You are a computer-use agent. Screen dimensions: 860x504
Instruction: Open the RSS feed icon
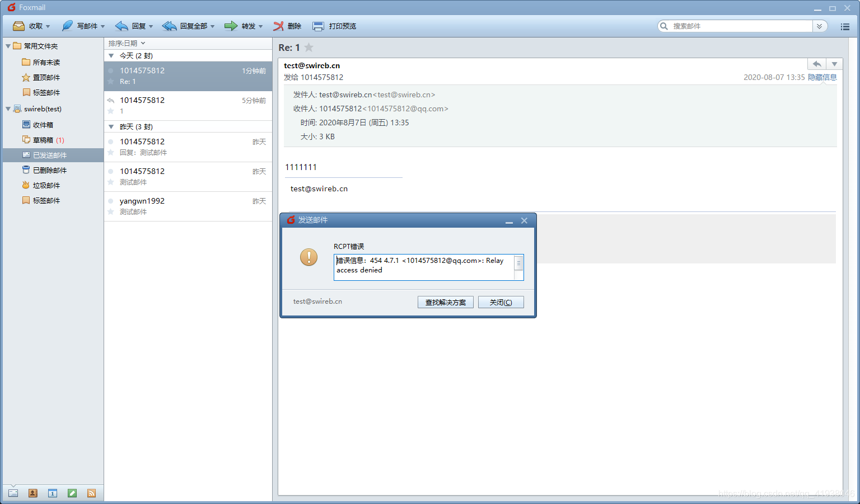[x=91, y=493]
